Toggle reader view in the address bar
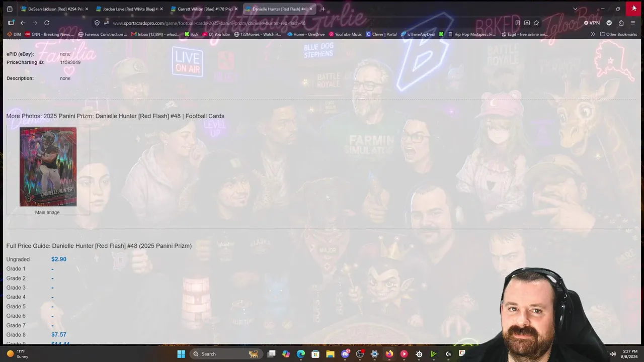The image size is (644, 362). tap(518, 23)
